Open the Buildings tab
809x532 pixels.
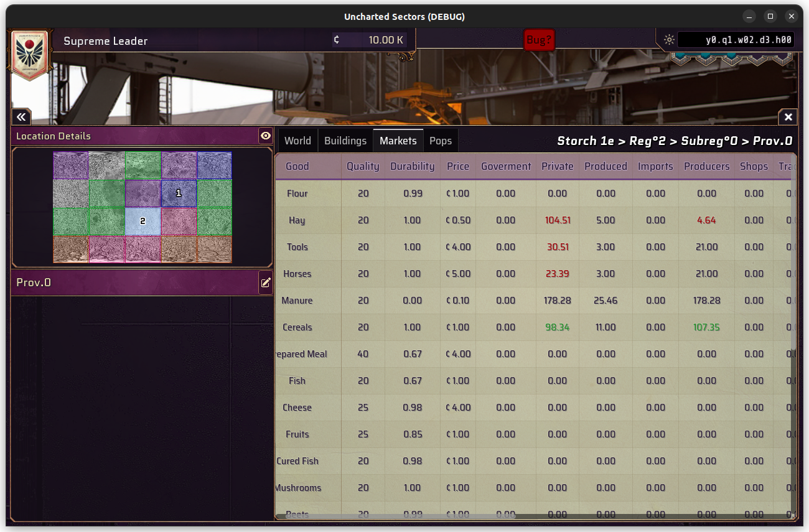click(345, 141)
